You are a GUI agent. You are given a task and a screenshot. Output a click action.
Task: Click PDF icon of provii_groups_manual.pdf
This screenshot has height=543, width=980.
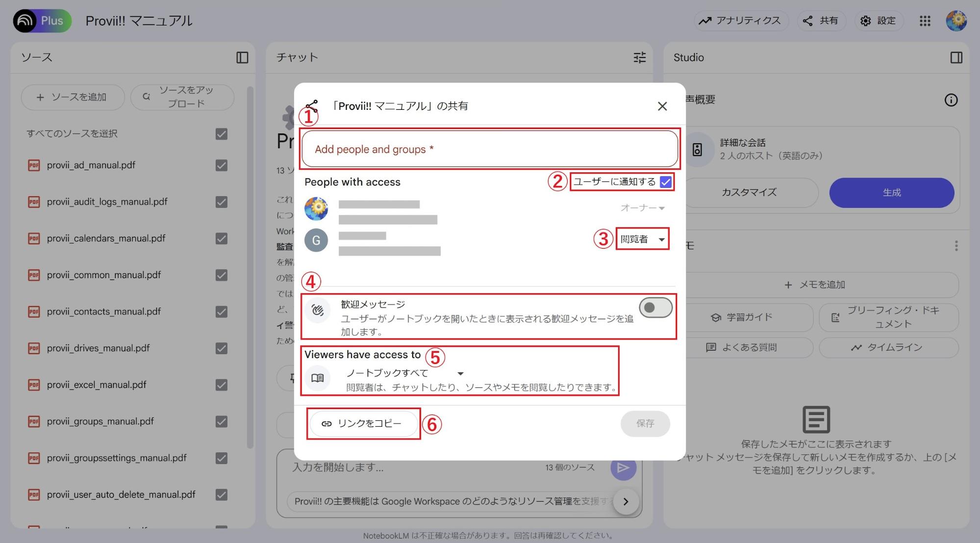pyautogui.click(x=34, y=421)
